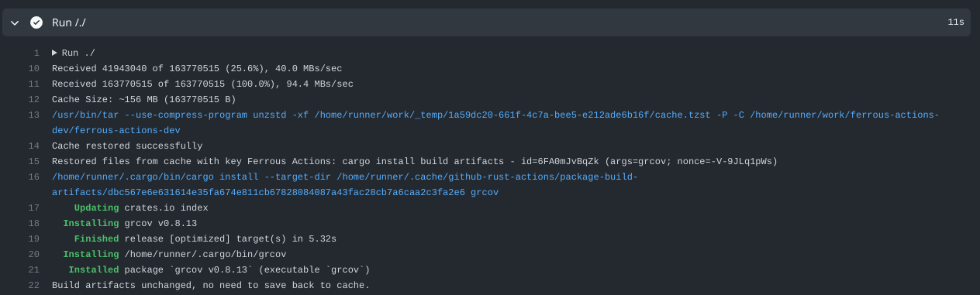The height and width of the screenshot is (295, 980).
Task: Click line number 11
Action: pyautogui.click(x=34, y=84)
